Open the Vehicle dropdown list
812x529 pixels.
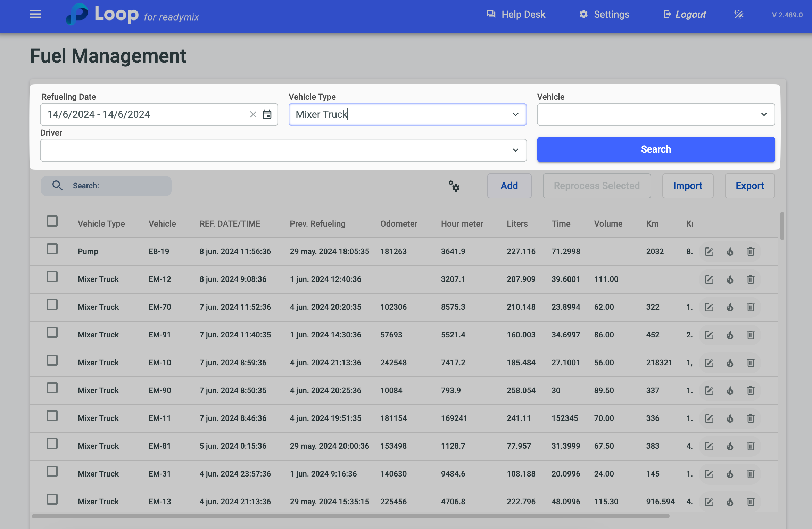(764, 114)
